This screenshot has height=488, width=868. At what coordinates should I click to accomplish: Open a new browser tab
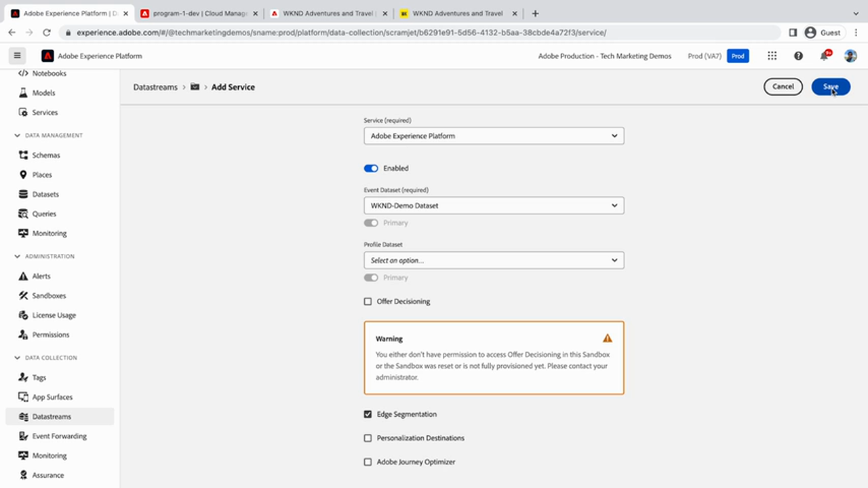(535, 14)
